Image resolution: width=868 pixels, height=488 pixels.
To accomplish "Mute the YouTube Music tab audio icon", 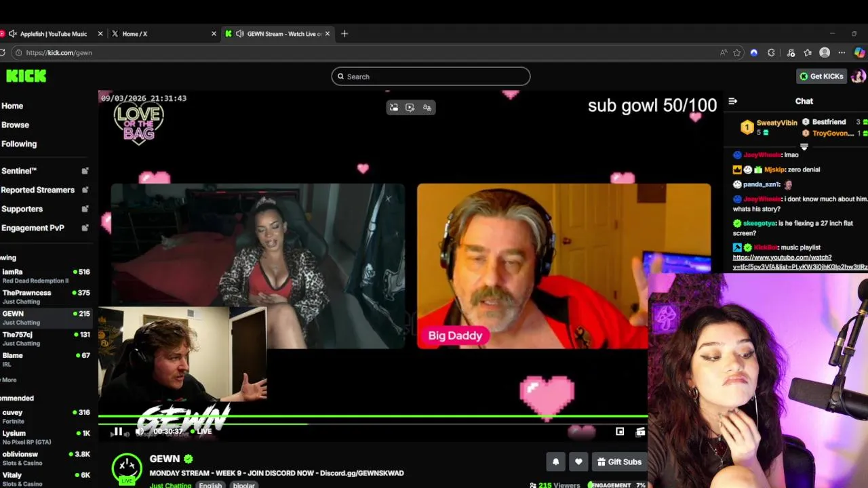I will [x=12, y=34].
